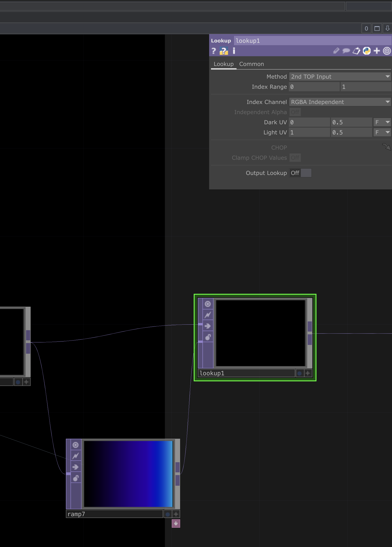Open operator help question mark icon

213,51
